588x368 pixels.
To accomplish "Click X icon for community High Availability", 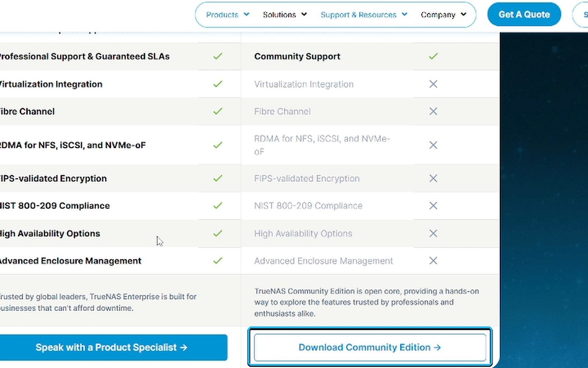I will pos(433,233).
